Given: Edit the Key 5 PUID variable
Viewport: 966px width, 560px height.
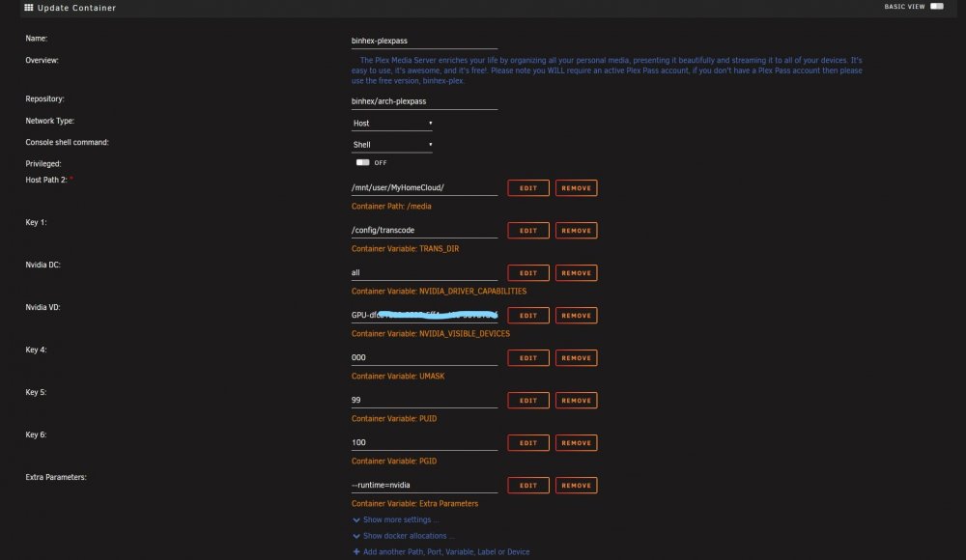Looking at the screenshot, I should [528, 401].
